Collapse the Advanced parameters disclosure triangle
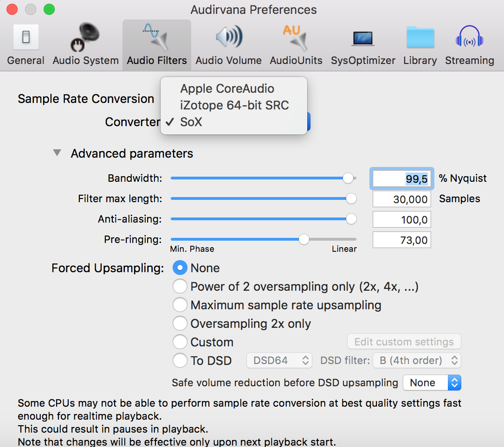This screenshot has width=504, height=447. [57, 153]
